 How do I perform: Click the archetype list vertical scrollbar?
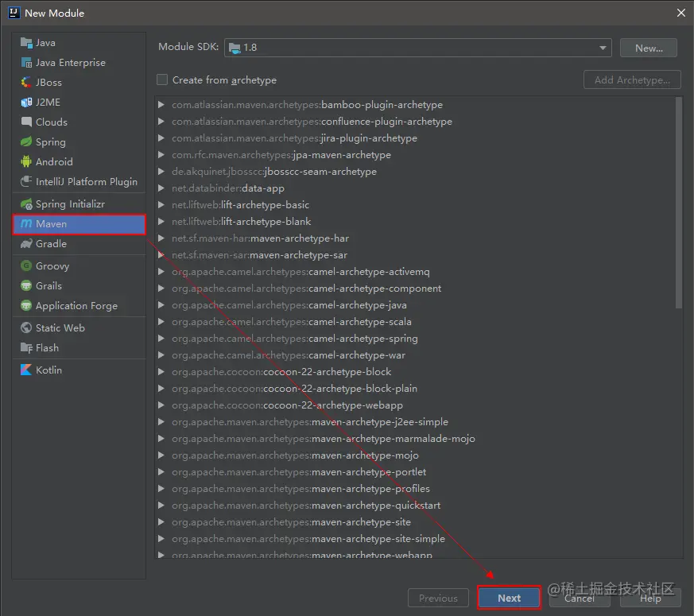click(x=679, y=202)
